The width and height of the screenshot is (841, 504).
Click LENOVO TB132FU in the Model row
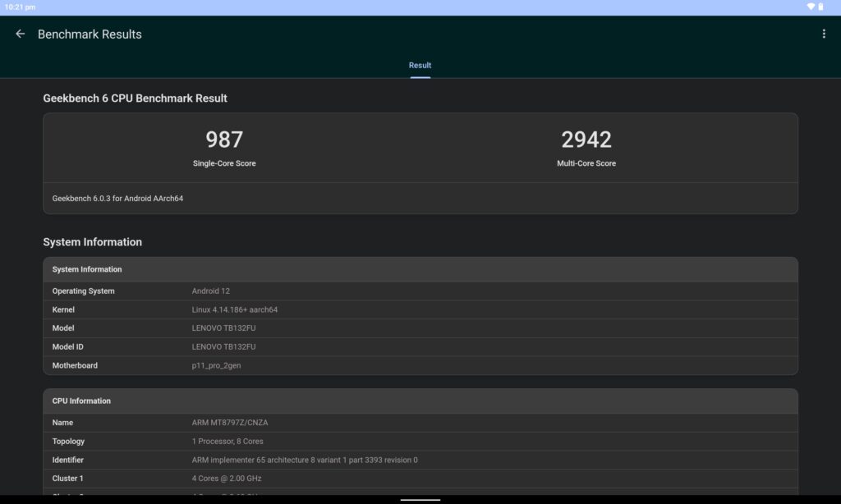(x=223, y=328)
